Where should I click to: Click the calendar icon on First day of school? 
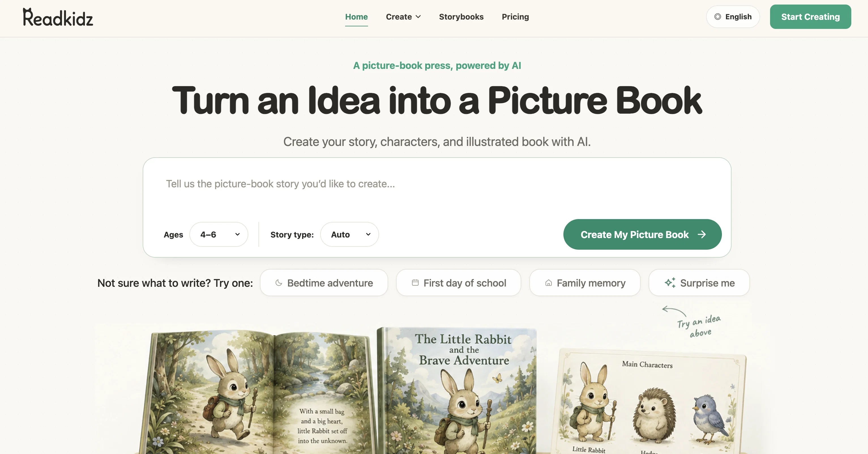click(415, 283)
